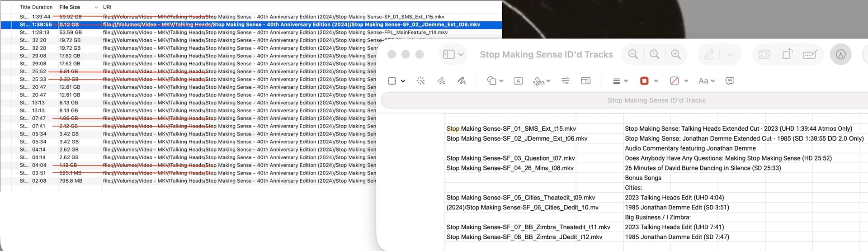
Task: Pick the Sketch tool
Action: tap(441, 81)
